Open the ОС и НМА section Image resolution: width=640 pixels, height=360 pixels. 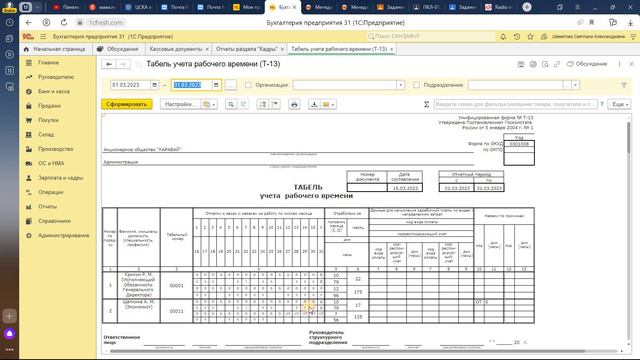point(51,163)
